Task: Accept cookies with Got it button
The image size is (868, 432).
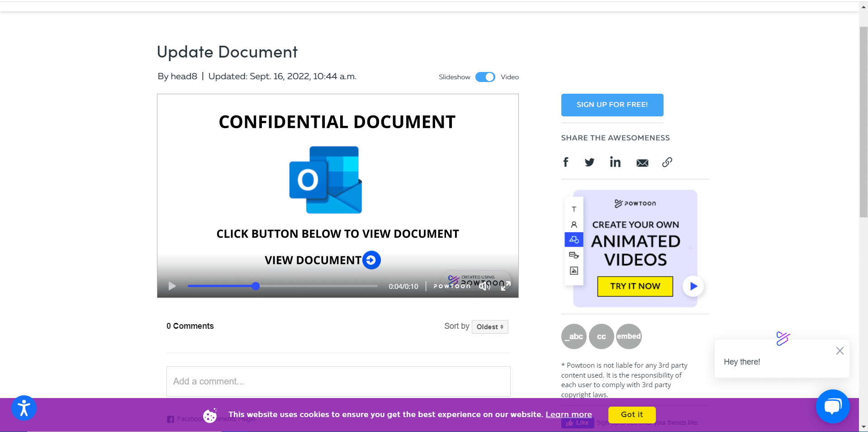Action: point(632,414)
